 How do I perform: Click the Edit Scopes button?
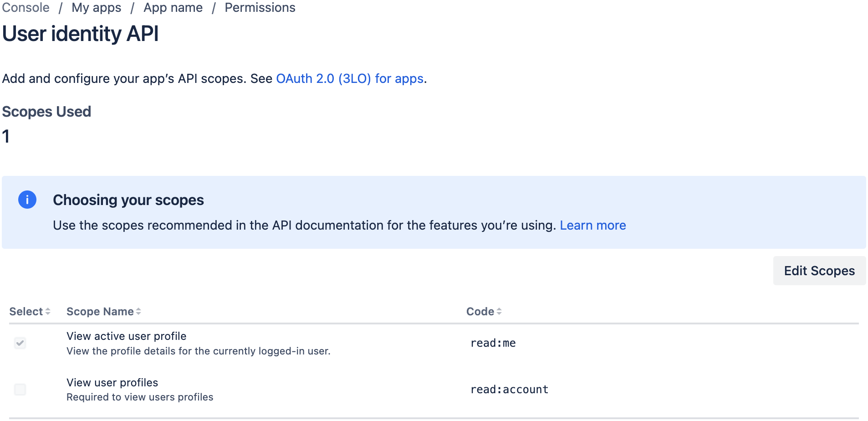click(819, 271)
